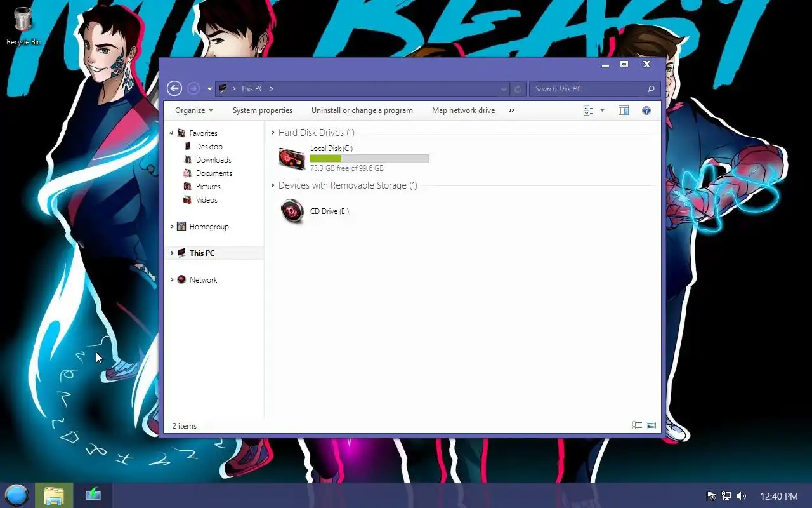Open Pictures in navigation pane

(208, 187)
